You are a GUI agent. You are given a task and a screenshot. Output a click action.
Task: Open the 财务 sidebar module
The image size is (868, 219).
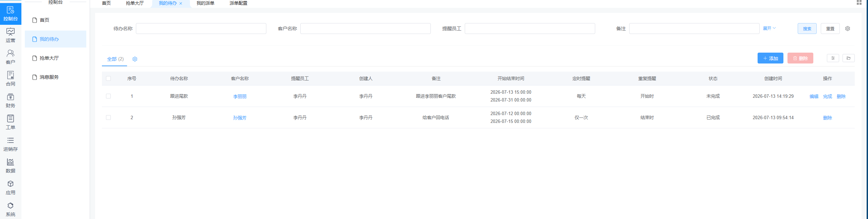pos(11,101)
